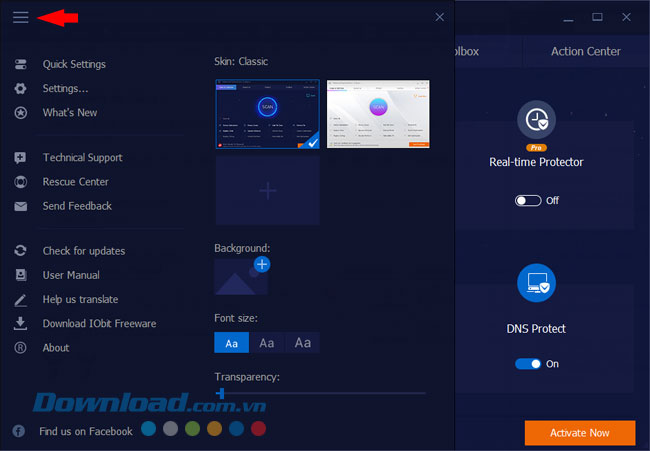Open the About entry
The image size is (650, 451).
(x=56, y=347)
